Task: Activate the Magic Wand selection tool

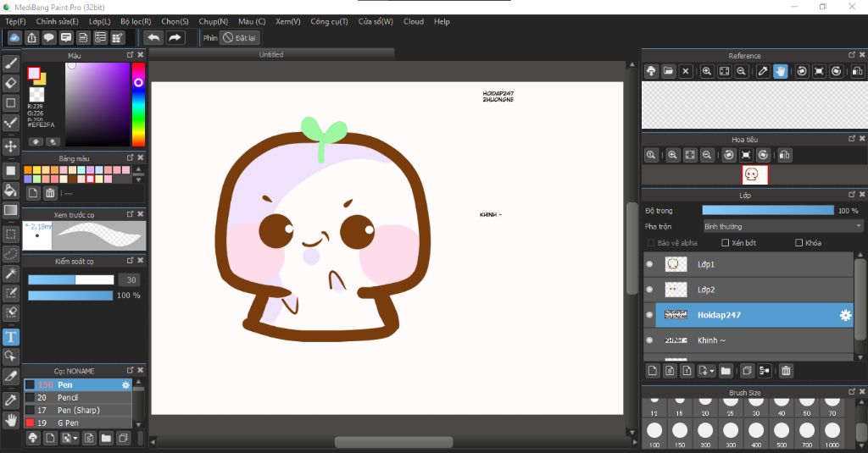Action: click(11, 273)
